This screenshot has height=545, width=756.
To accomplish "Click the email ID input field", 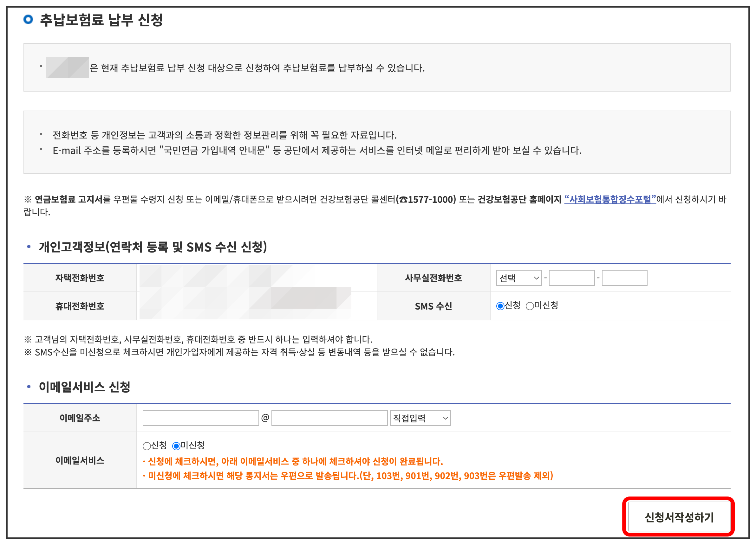I will [x=201, y=418].
